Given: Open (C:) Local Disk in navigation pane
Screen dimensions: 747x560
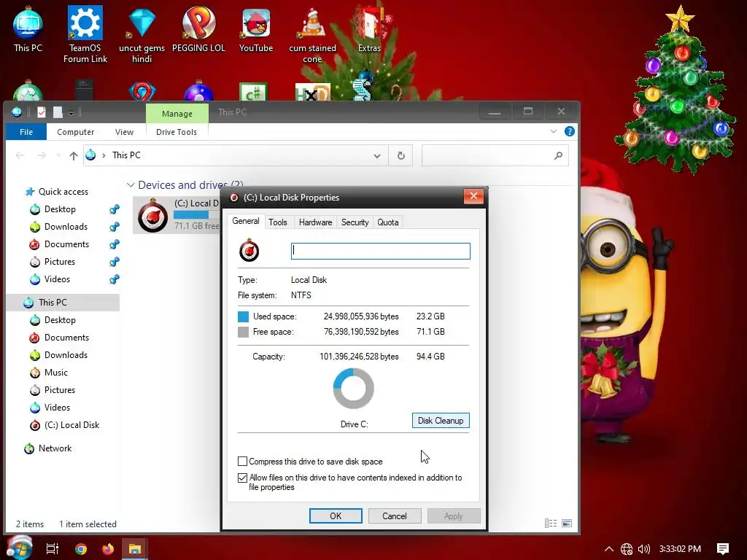Looking at the screenshot, I should click(x=71, y=425).
